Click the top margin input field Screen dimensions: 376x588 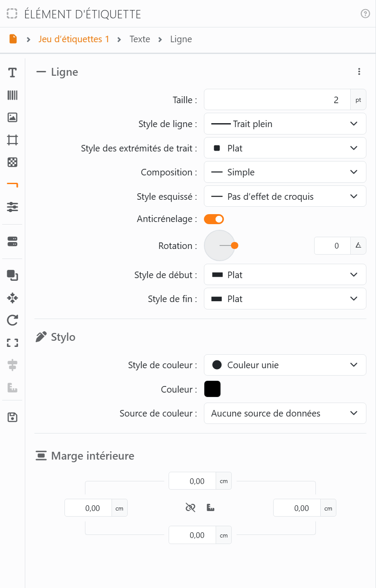tap(192, 481)
